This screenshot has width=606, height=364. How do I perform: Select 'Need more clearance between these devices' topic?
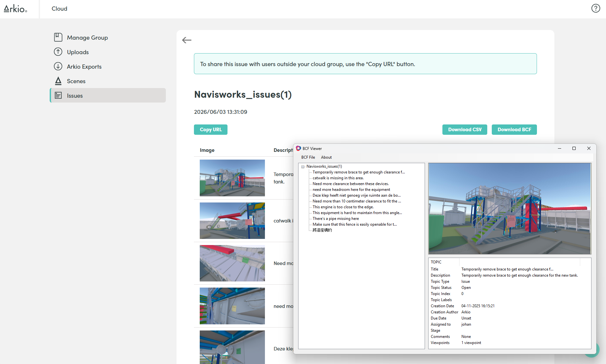point(350,184)
